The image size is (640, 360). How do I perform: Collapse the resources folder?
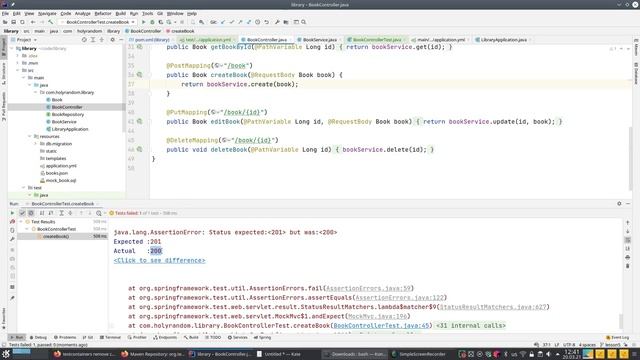29,136
